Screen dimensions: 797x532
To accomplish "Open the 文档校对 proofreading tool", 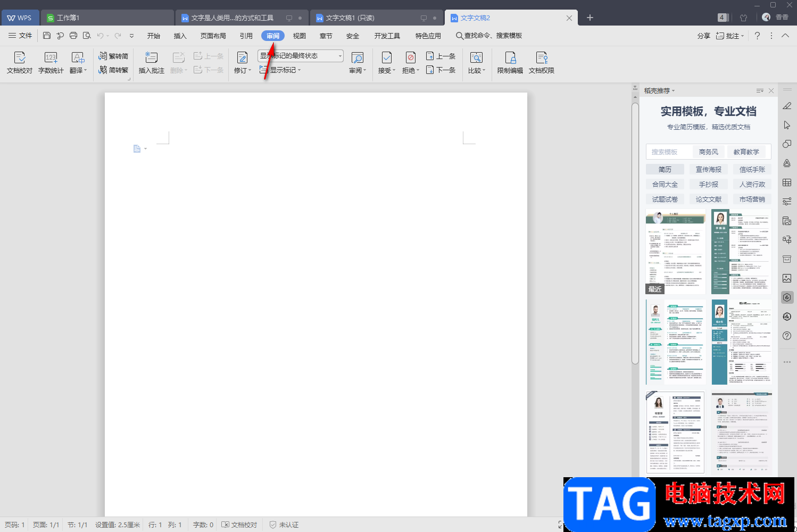I will pyautogui.click(x=20, y=63).
